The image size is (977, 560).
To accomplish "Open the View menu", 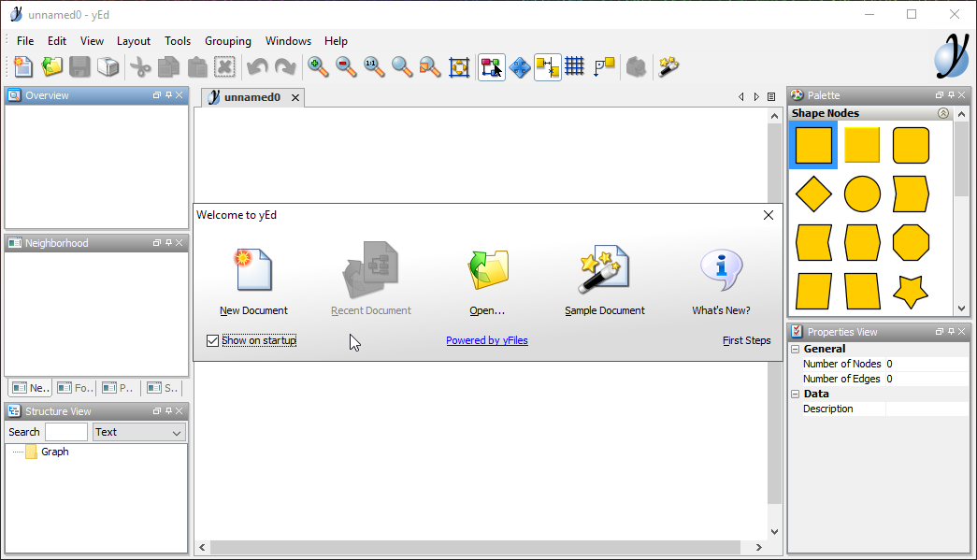I will (92, 41).
